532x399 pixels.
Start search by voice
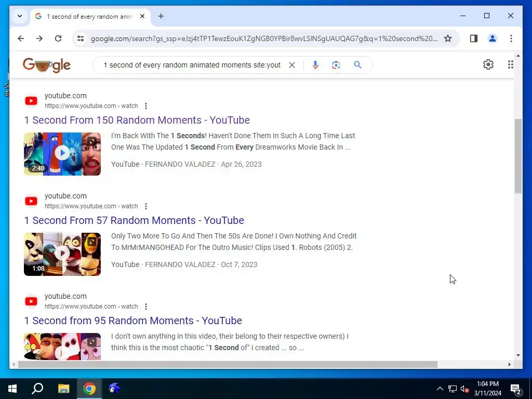(315, 65)
